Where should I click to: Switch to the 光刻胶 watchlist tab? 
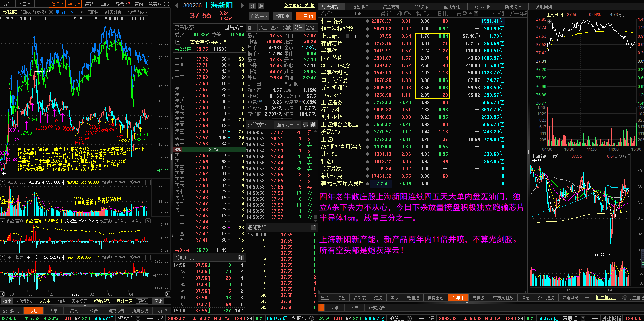pos(478,298)
